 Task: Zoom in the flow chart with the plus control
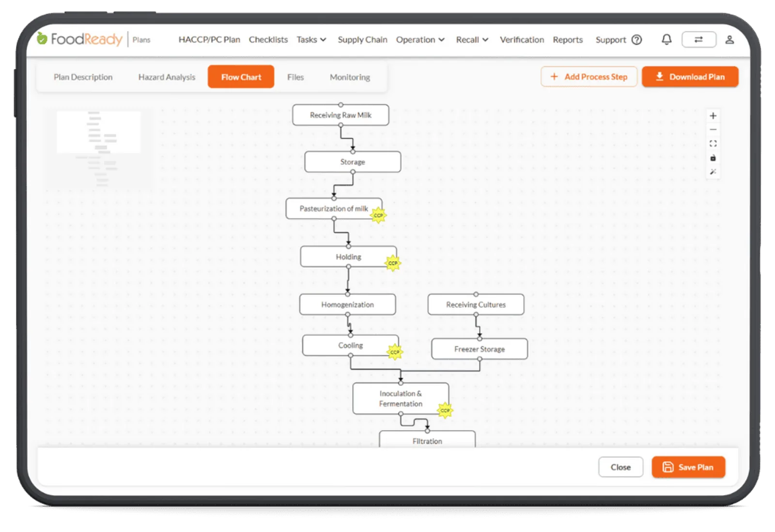(713, 116)
